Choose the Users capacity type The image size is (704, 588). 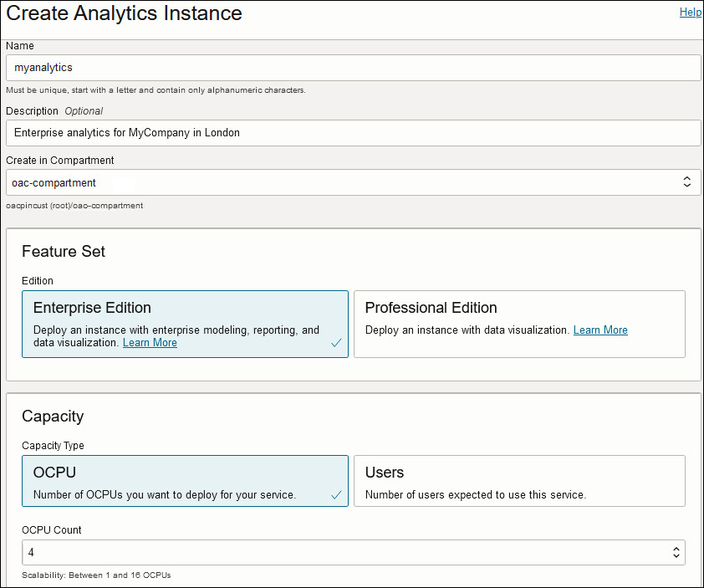[x=518, y=481]
